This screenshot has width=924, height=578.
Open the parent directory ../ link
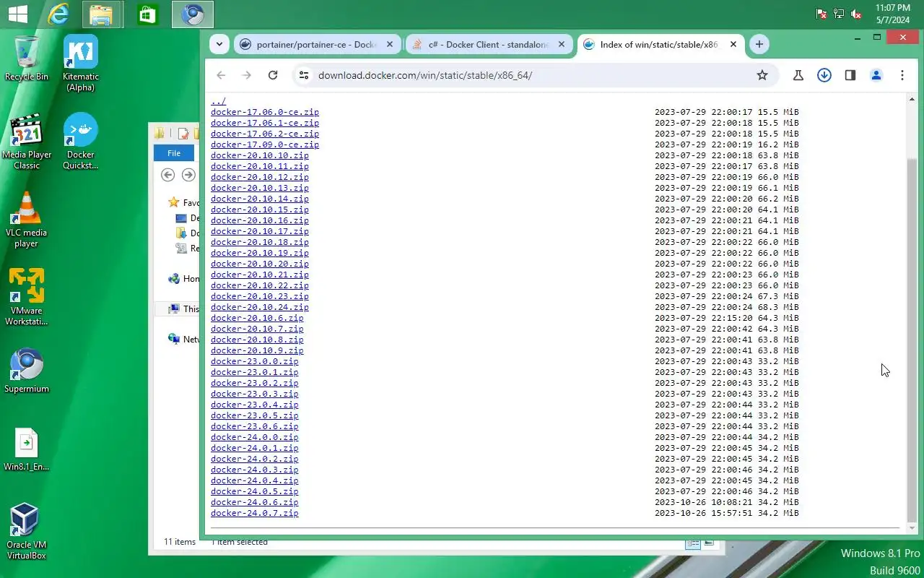(x=219, y=101)
